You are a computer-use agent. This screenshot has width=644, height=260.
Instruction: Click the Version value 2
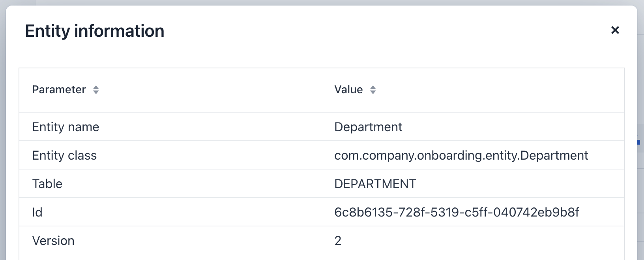pos(338,241)
